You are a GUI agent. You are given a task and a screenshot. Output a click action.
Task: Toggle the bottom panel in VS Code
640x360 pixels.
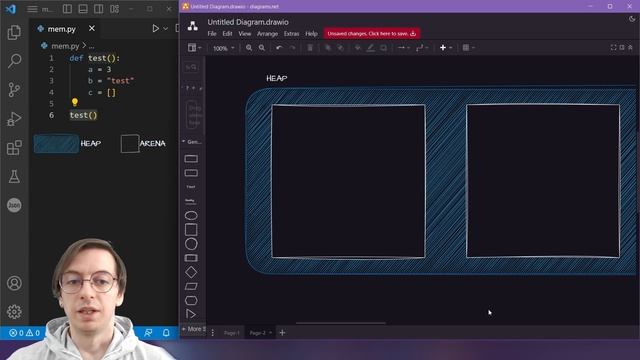click(83, 9)
